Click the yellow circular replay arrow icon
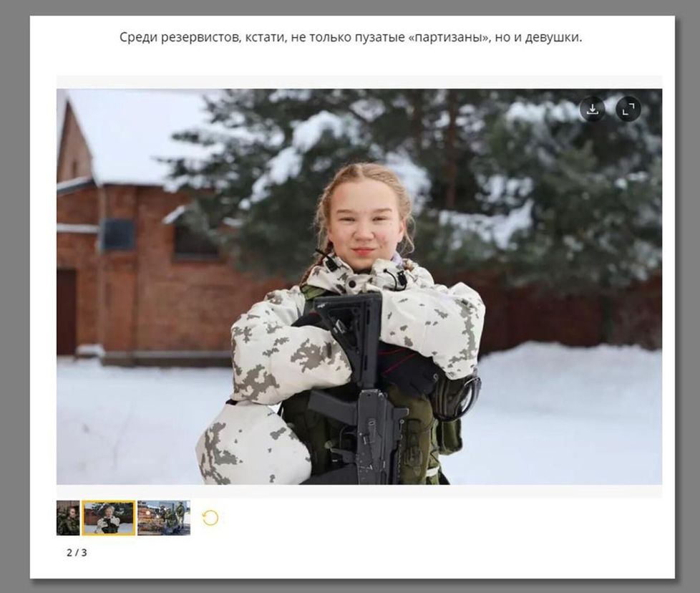Screen dimensions: 700x593 pos(210,518)
